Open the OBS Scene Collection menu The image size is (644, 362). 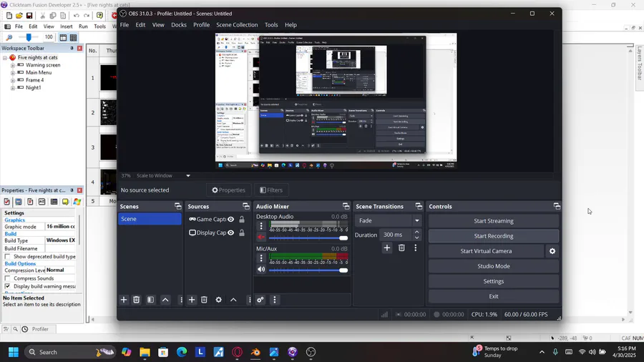click(x=237, y=24)
